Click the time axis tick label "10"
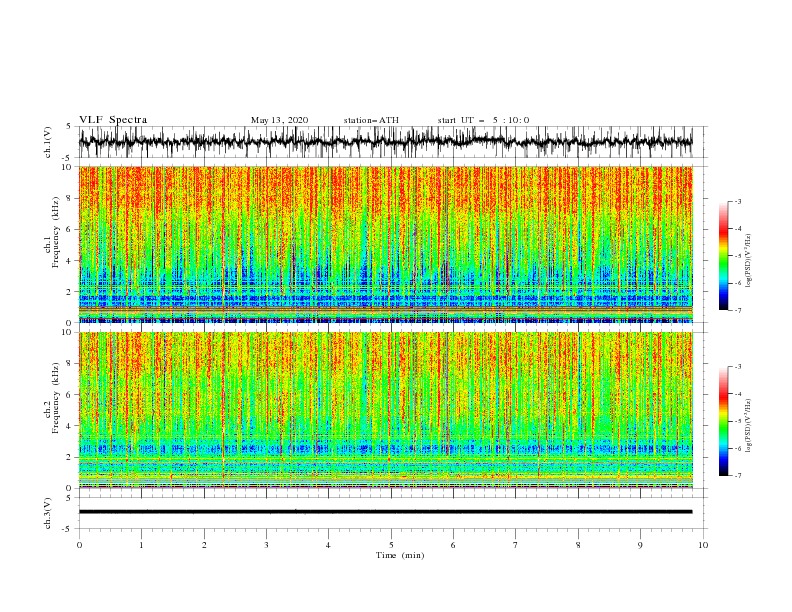The image size is (792, 612). tap(703, 545)
